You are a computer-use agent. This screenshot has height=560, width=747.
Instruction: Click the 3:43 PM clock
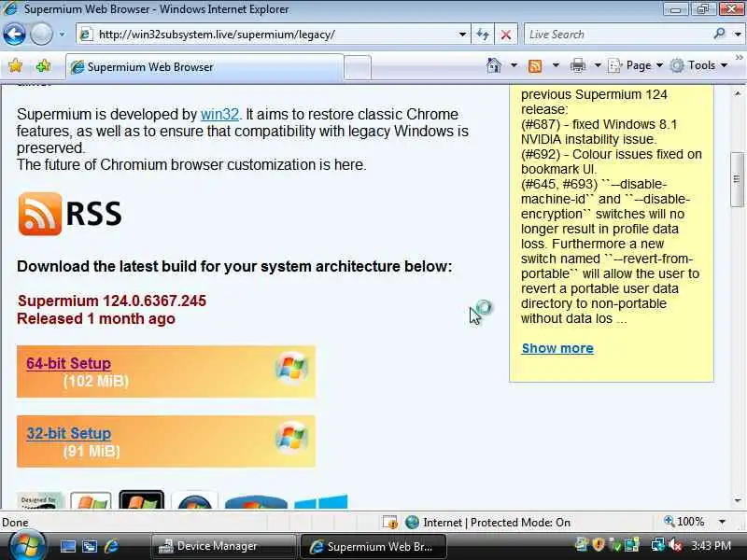pos(712,545)
